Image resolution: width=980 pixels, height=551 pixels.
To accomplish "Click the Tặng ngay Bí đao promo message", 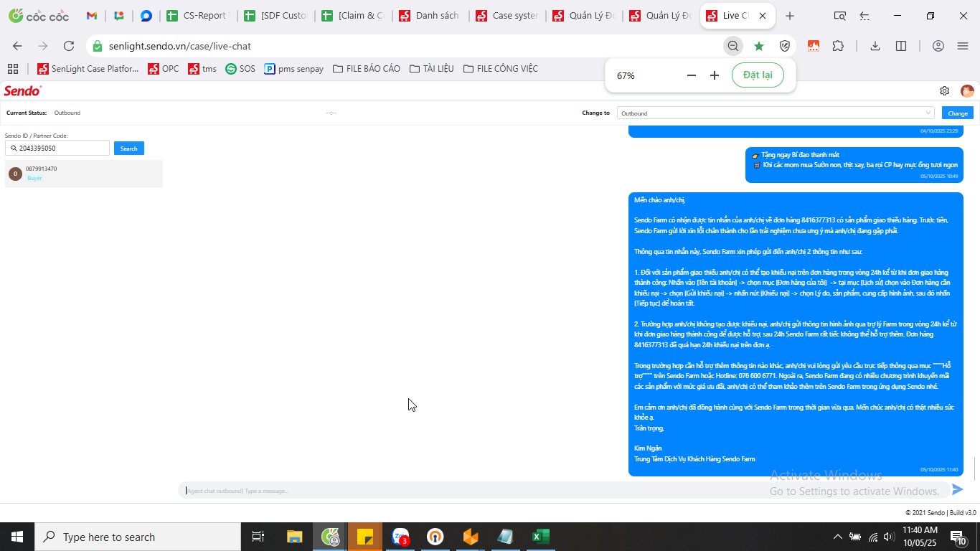I will point(854,165).
